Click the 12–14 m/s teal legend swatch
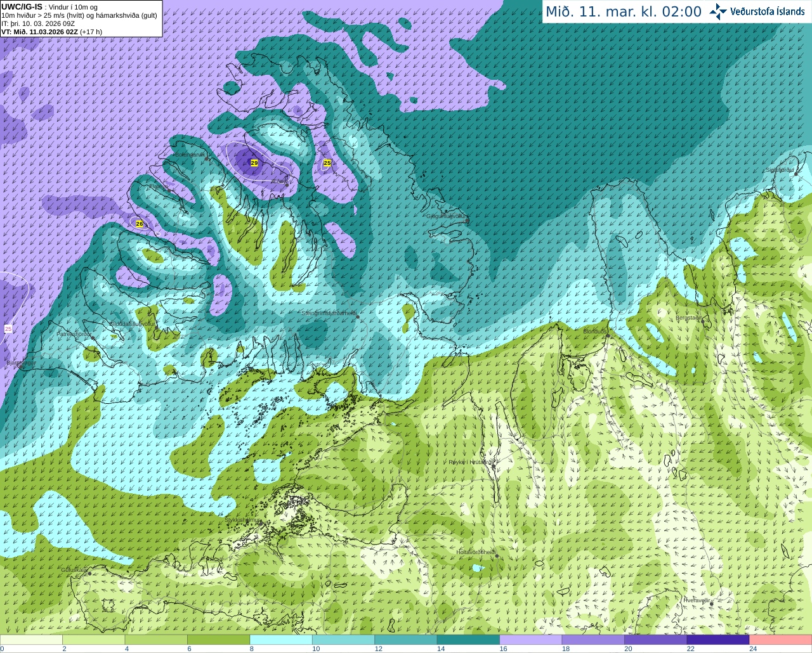The width and height of the screenshot is (812, 653). (406, 640)
